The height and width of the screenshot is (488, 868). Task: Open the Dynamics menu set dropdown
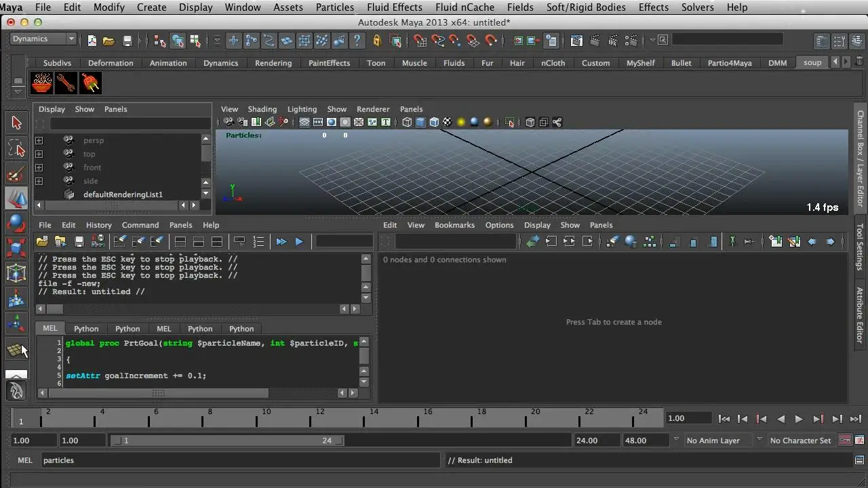pos(43,39)
